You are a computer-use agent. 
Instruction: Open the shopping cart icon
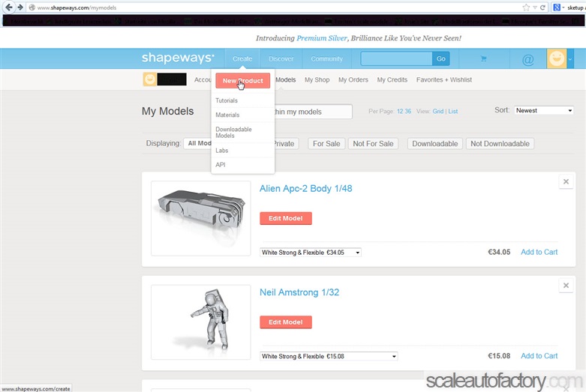tap(483, 58)
